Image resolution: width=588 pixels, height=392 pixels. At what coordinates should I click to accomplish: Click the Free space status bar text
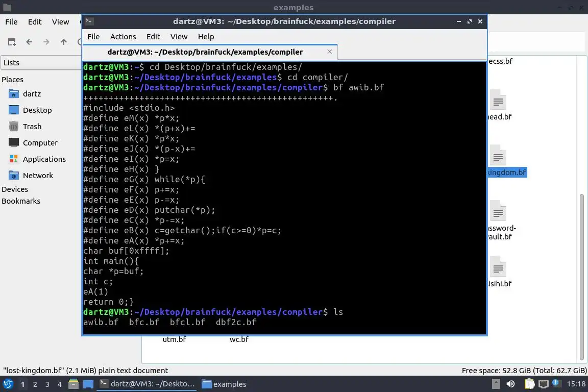(x=524, y=371)
